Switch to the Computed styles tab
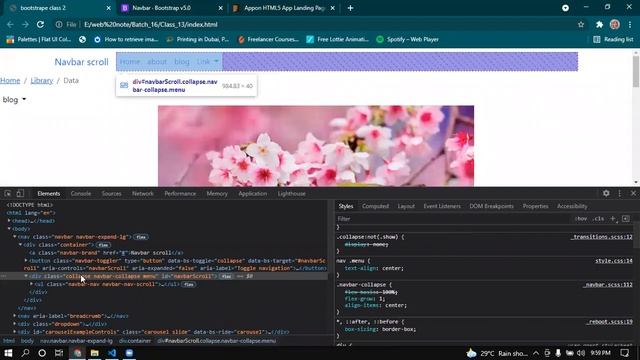This screenshot has height=360, width=640. pos(375,206)
